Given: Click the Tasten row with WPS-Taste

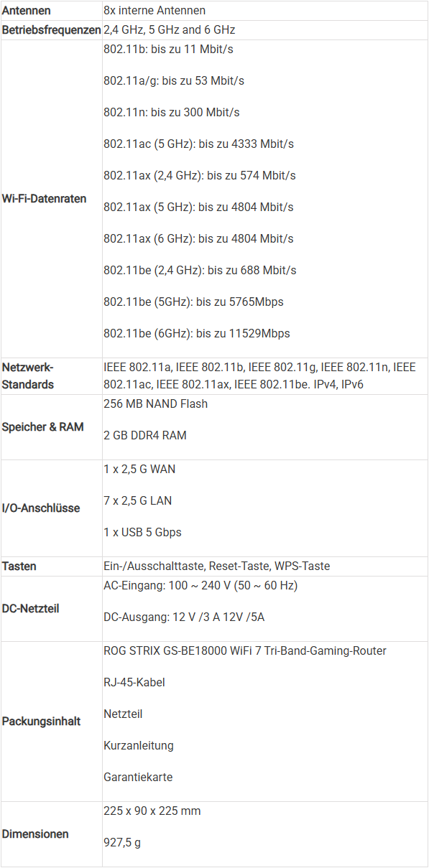Looking at the screenshot, I should (x=214, y=566).
